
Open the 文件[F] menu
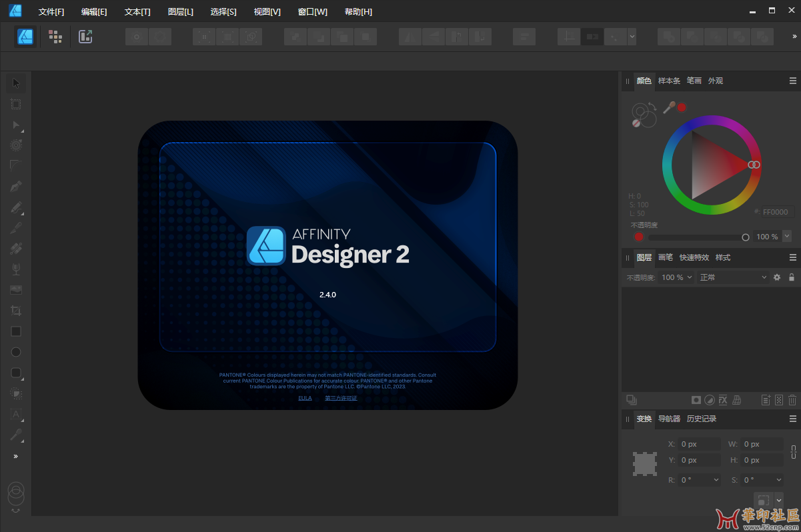pos(51,12)
